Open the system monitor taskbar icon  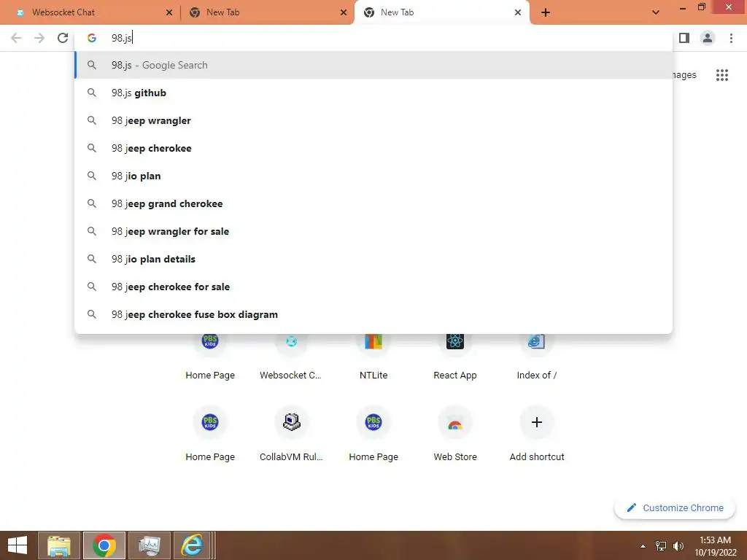click(x=150, y=545)
